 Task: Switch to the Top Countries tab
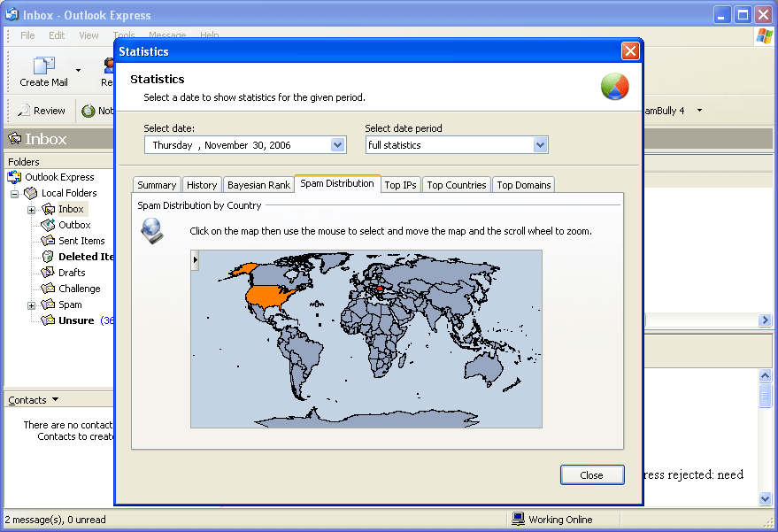(456, 185)
